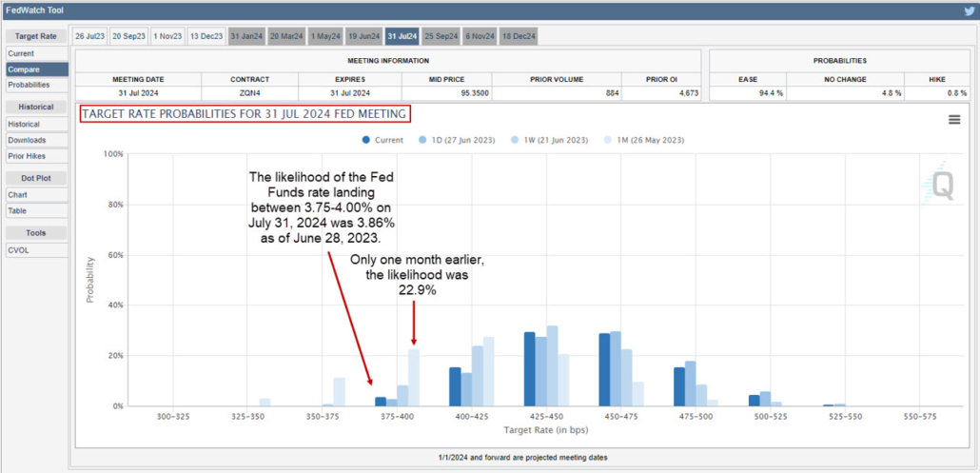Toggle the 1M (26 May 2023) series
Image resolution: width=980 pixels, height=473 pixels.
[x=643, y=140]
